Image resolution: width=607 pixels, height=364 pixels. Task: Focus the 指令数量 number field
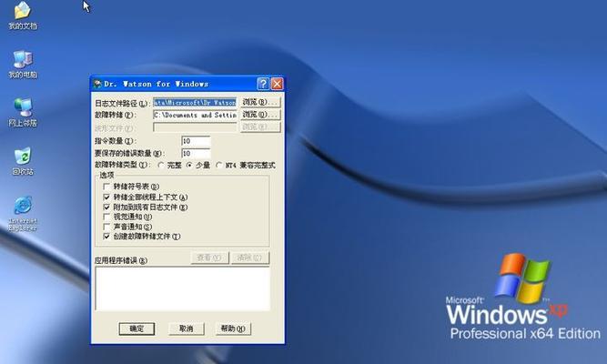point(196,141)
